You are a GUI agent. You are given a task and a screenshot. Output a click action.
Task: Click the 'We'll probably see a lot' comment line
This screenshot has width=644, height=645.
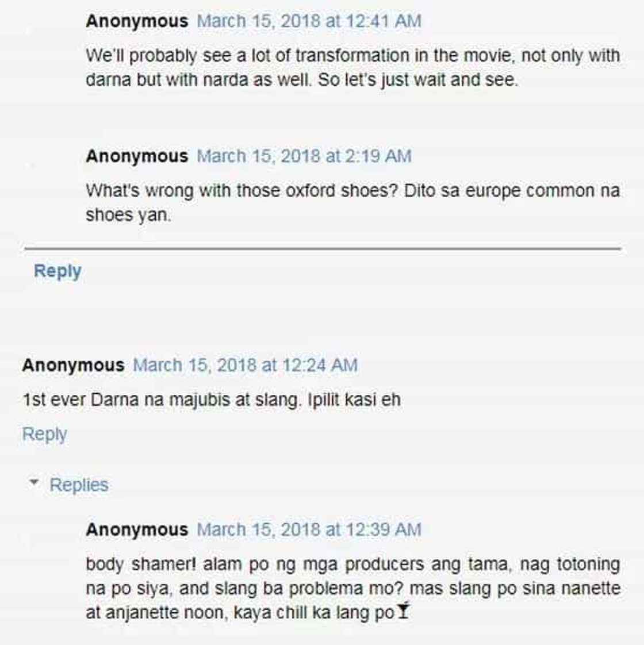click(x=352, y=56)
